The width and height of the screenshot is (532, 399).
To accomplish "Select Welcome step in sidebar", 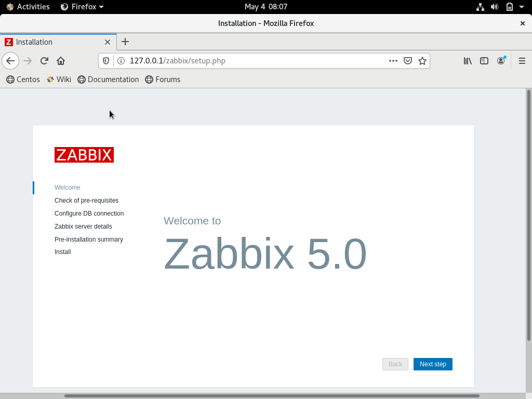I will [68, 187].
